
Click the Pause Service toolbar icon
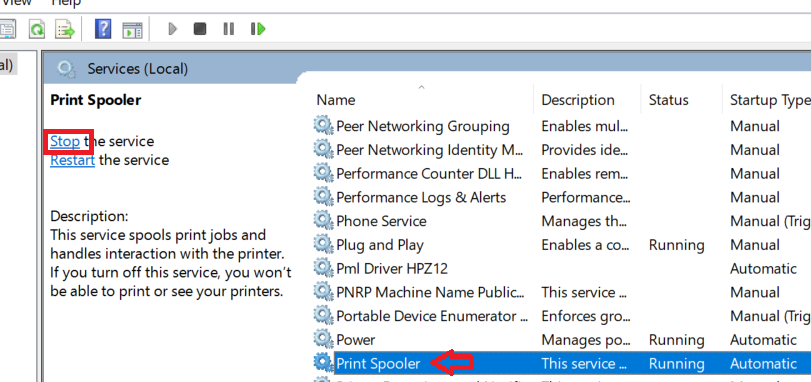coord(229,28)
